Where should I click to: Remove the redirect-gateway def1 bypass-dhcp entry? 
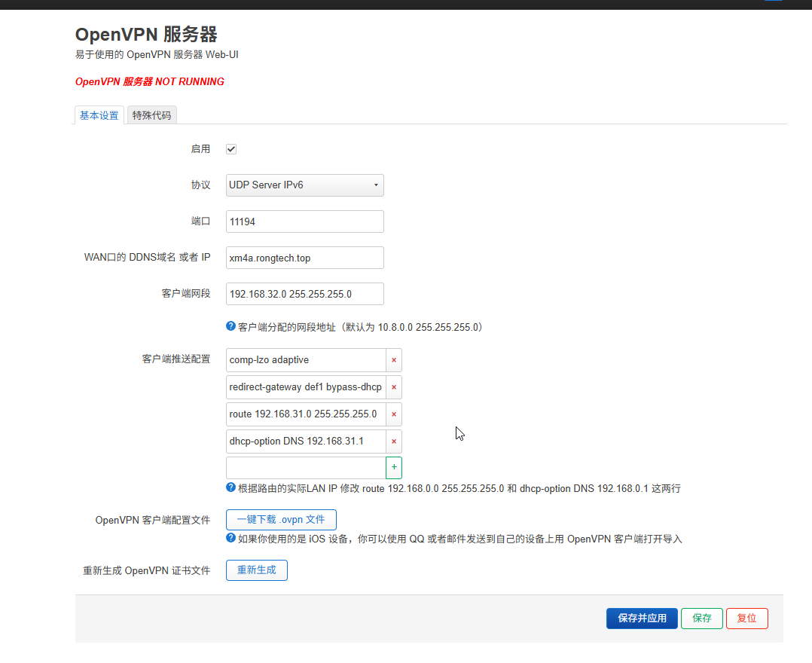pos(394,387)
